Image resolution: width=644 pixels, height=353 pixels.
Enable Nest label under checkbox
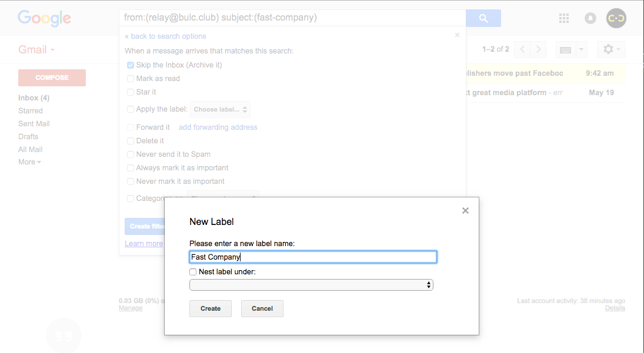(x=193, y=272)
